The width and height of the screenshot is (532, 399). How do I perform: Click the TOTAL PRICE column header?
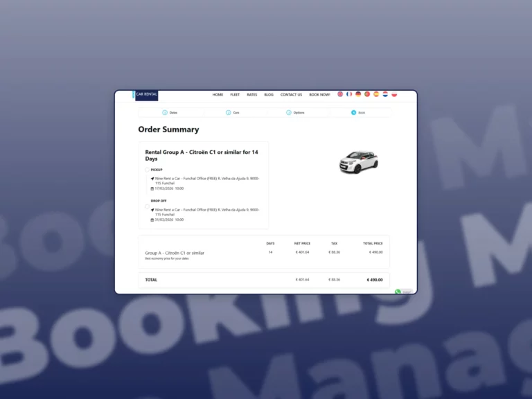(373, 244)
